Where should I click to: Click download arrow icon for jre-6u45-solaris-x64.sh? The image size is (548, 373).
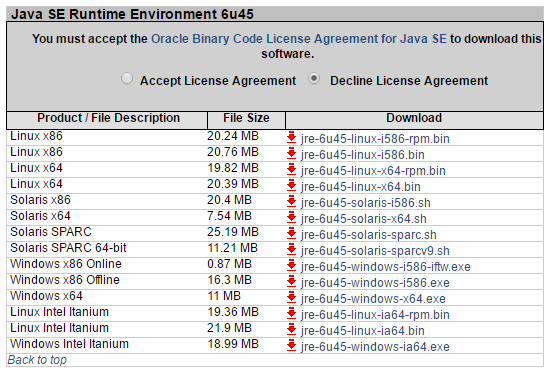point(291,218)
